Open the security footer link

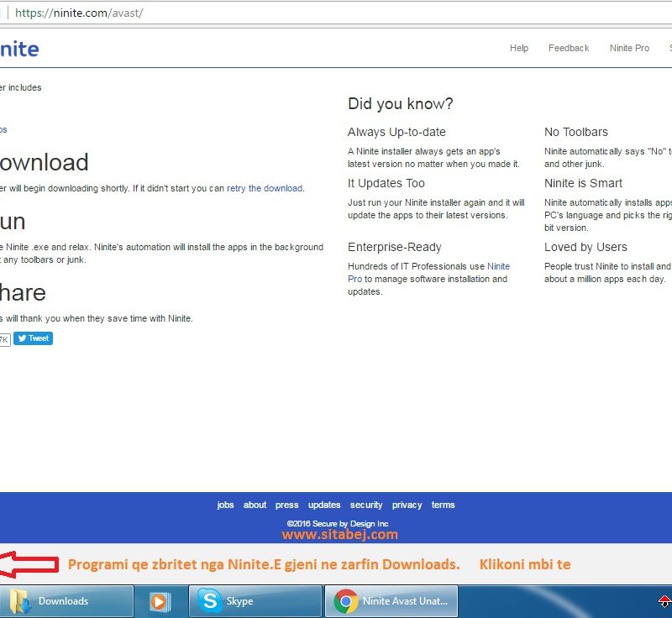[366, 505]
